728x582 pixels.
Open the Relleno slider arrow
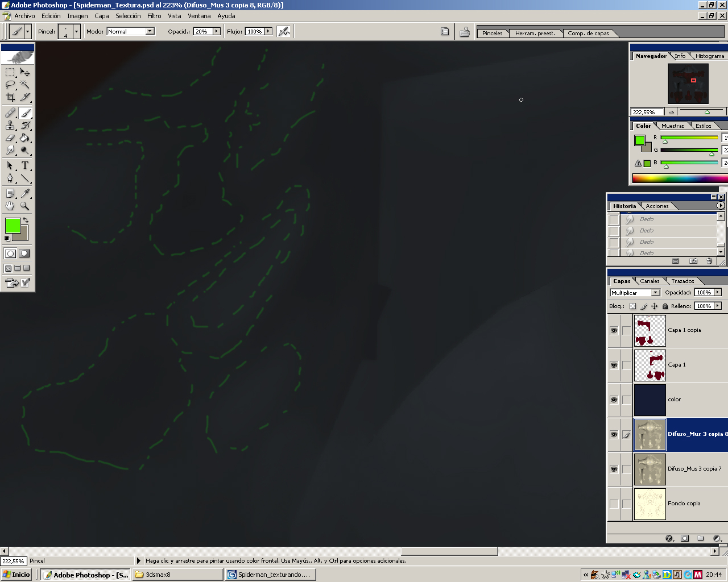pyautogui.click(x=718, y=306)
